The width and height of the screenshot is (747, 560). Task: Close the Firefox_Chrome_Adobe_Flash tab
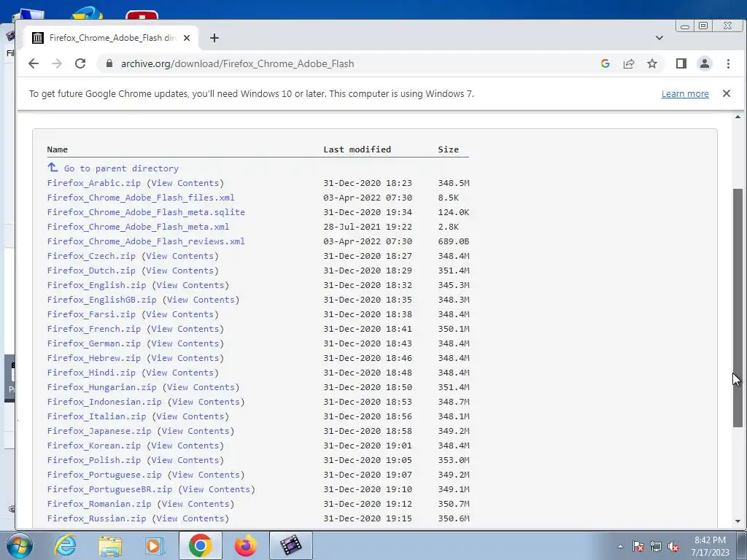(x=187, y=38)
